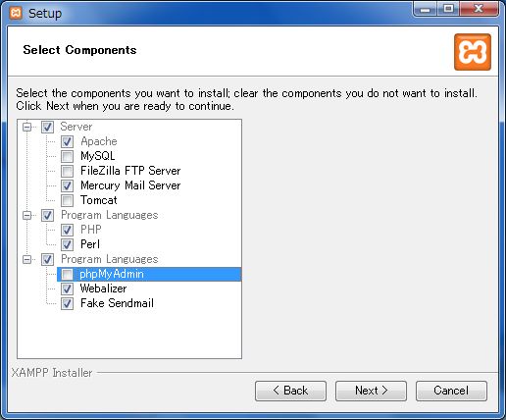The height and width of the screenshot is (420, 506).
Task: Return to previous page with Back
Action: click(290, 391)
